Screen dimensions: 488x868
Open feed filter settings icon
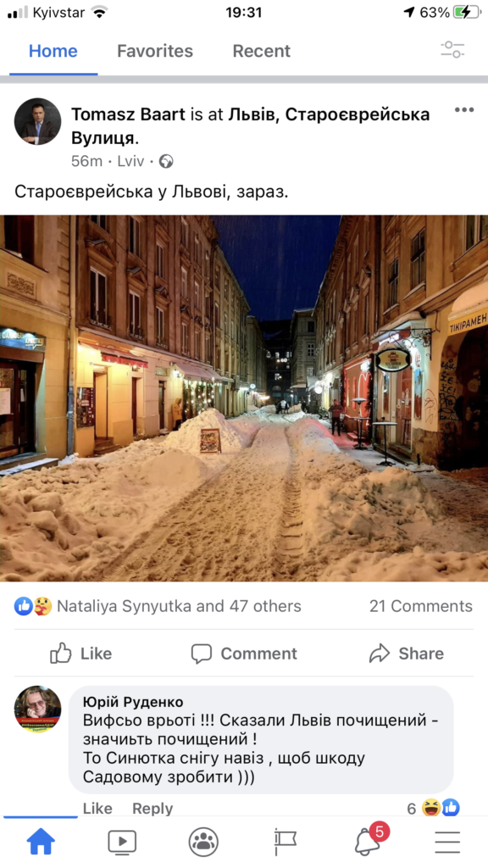pyautogui.click(x=452, y=50)
